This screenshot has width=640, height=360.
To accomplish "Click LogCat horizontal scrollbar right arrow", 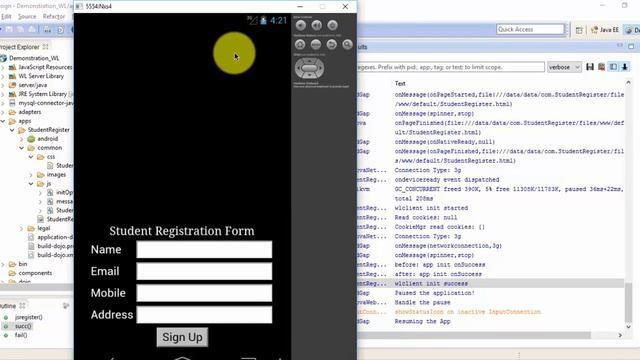I will pos(620,335).
